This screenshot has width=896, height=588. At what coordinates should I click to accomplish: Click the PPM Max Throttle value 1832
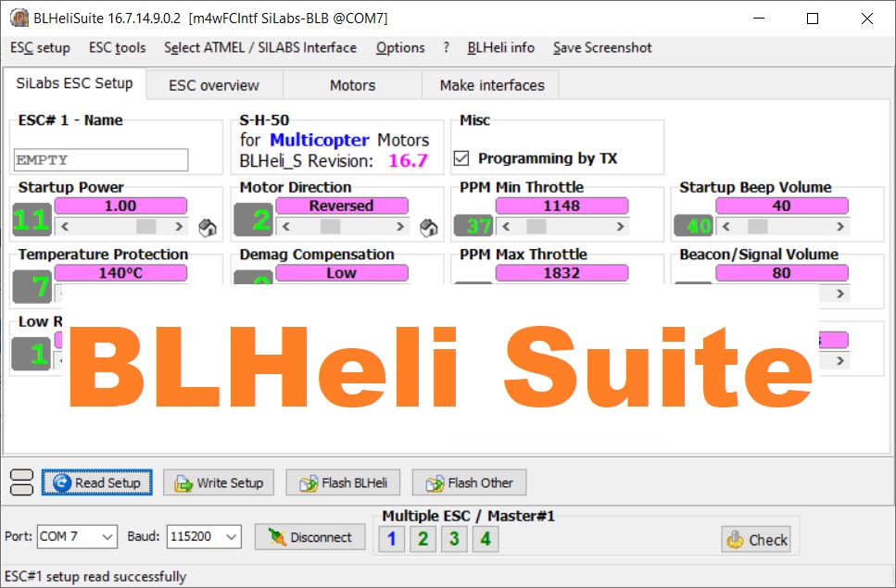click(562, 273)
